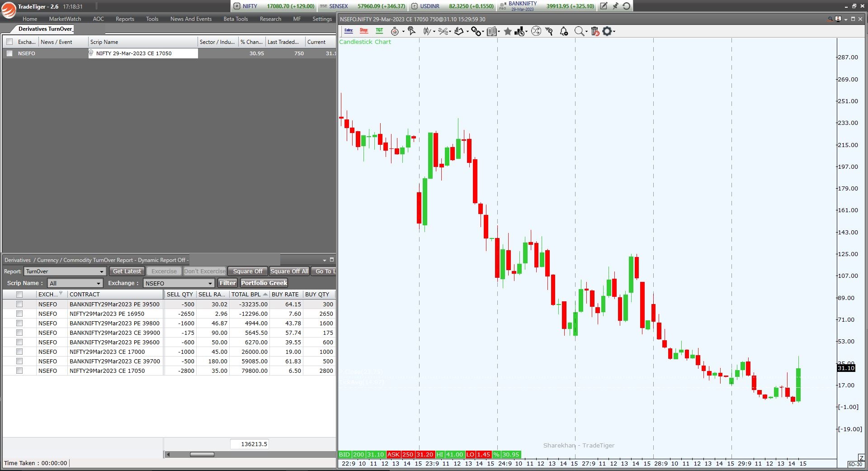Click the bar chart with clock icon
The image size is (868, 471).
coord(519,31)
